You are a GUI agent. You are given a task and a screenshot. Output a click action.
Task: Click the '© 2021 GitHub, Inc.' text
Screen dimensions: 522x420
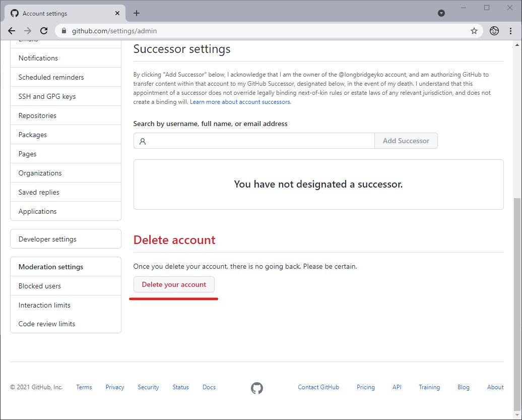click(36, 387)
